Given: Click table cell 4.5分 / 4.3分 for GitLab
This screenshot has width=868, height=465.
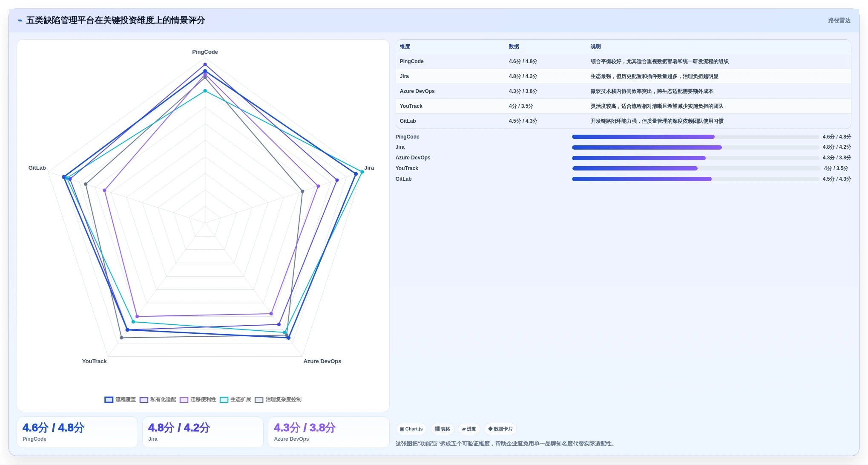Looking at the screenshot, I should pyautogui.click(x=523, y=121).
